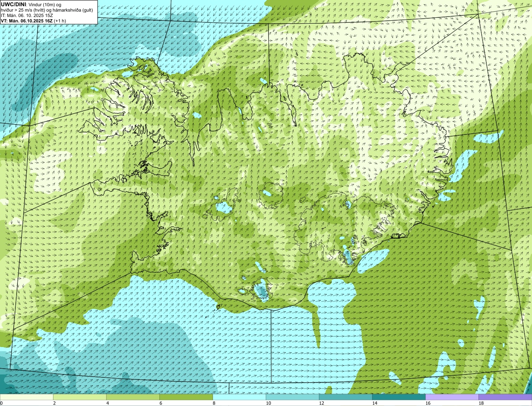Click the 4–6 m/s green legend swatch
Screen dimensions: 532x406
pyautogui.click(x=133, y=397)
